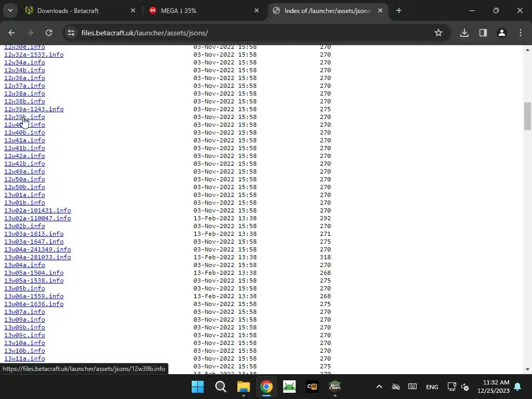Click the Chrome taskbar icon
Viewport: 532px width, 399px height.
pyautogui.click(x=267, y=387)
